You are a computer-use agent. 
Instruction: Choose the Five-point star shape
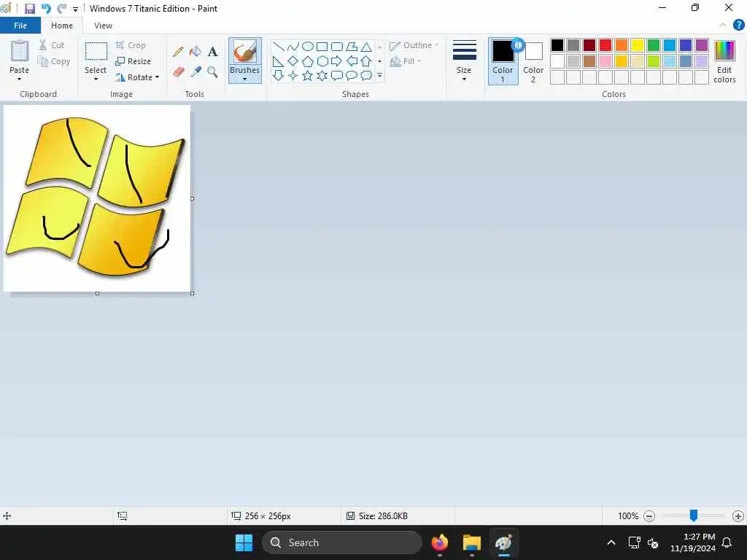(x=308, y=76)
